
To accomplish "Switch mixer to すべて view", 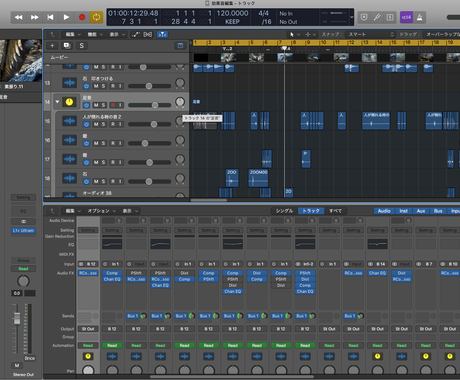I will click(335, 211).
